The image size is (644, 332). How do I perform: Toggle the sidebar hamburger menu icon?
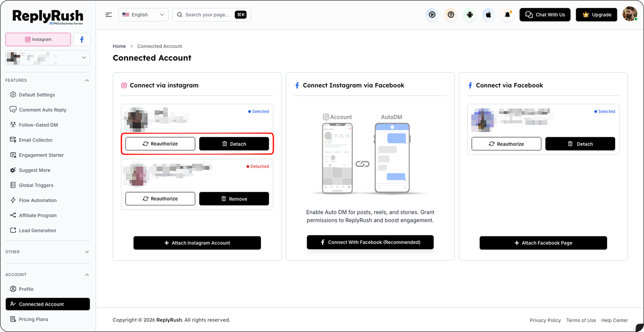tap(109, 15)
